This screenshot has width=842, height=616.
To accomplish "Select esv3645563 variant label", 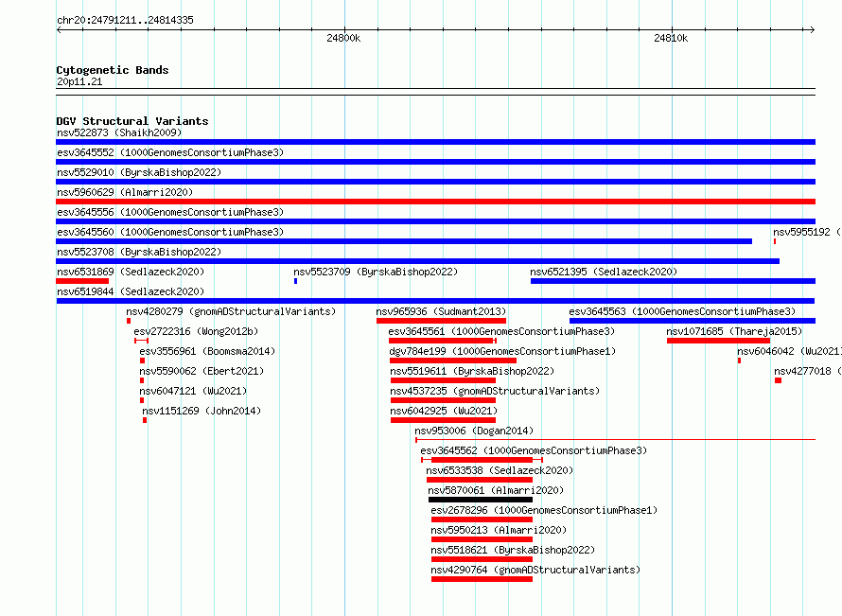I will [682, 311].
